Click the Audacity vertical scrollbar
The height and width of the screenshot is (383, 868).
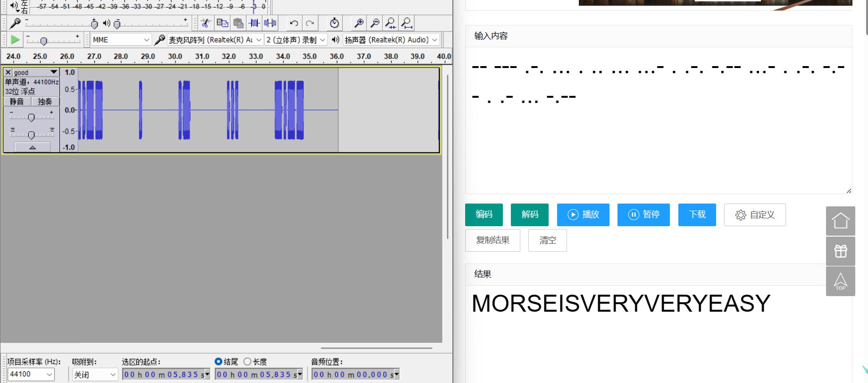point(448,157)
